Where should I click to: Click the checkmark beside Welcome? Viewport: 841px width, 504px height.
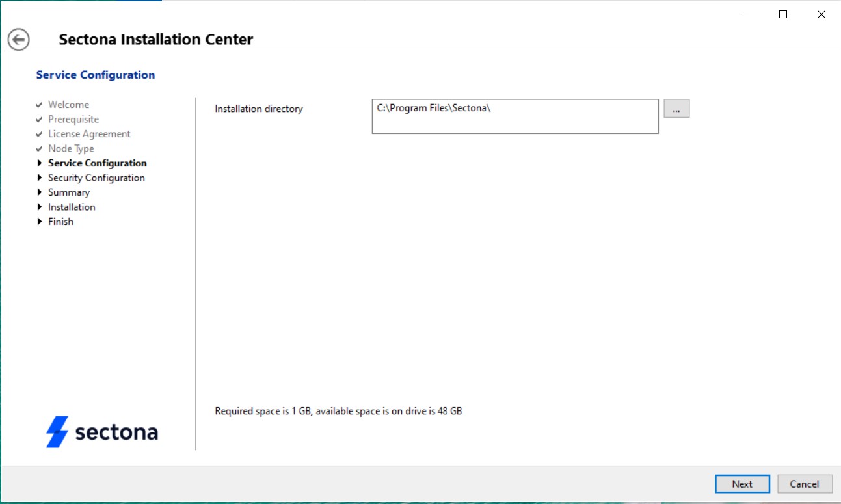40,105
